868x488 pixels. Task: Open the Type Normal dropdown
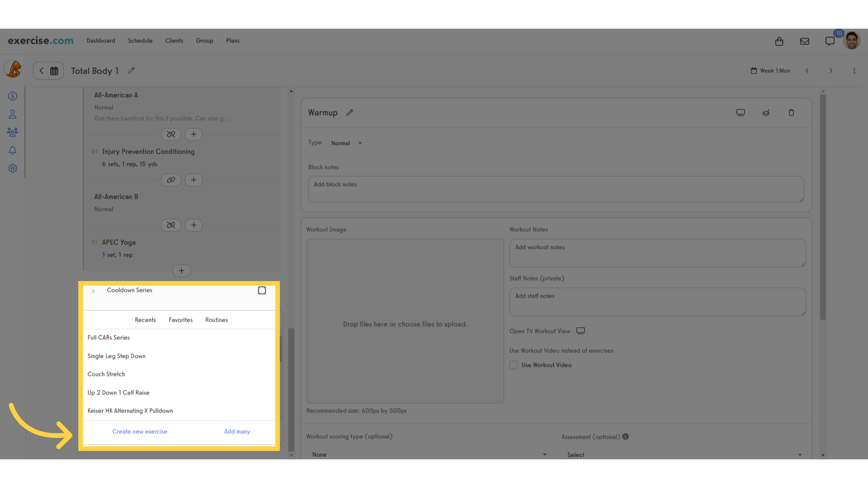coord(346,143)
